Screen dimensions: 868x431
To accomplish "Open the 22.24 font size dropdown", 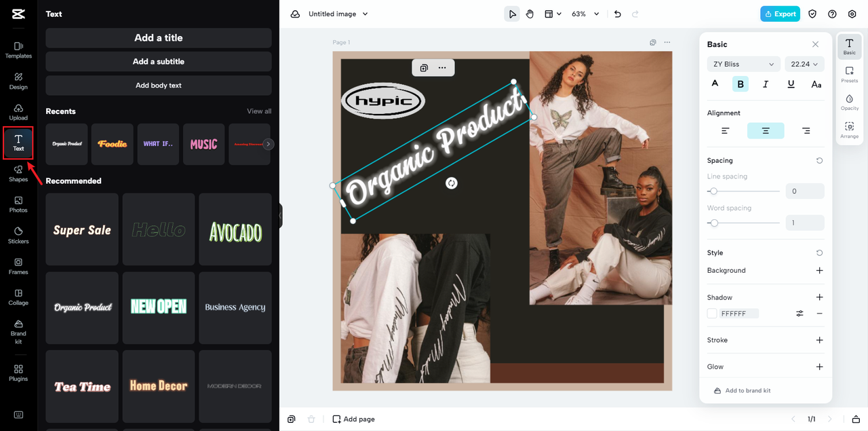I will tap(804, 64).
